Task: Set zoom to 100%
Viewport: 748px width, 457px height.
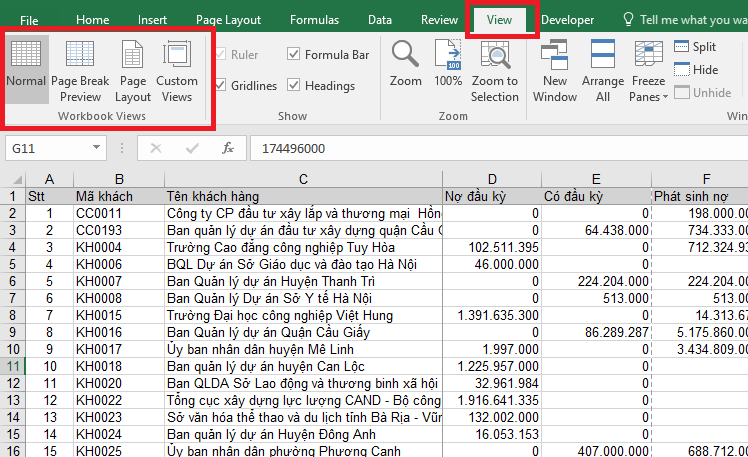Action: click(x=448, y=64)
